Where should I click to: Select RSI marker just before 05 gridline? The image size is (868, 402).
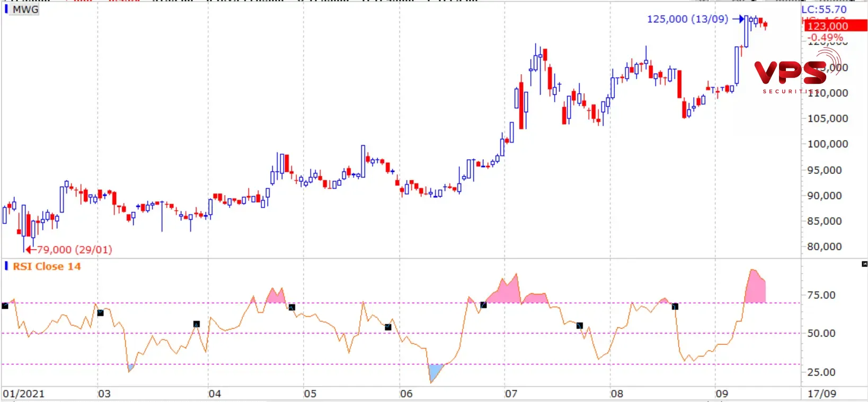coord(291,307)
